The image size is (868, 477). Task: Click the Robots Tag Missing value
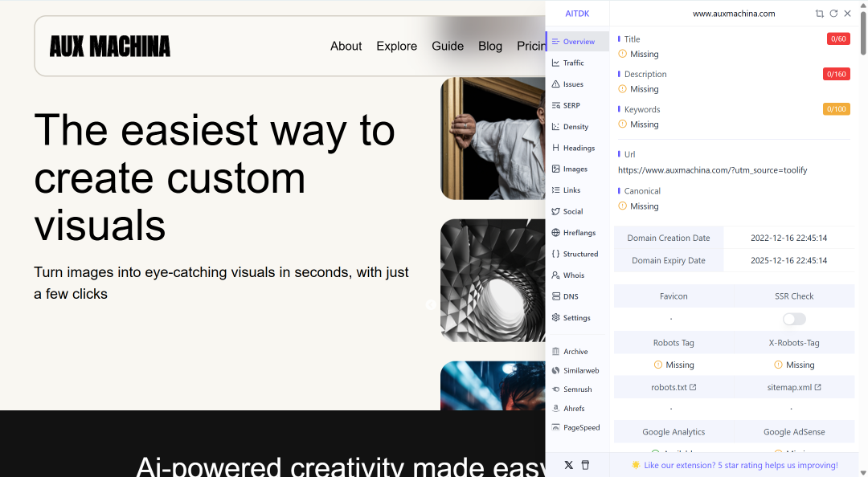(674, 365)
